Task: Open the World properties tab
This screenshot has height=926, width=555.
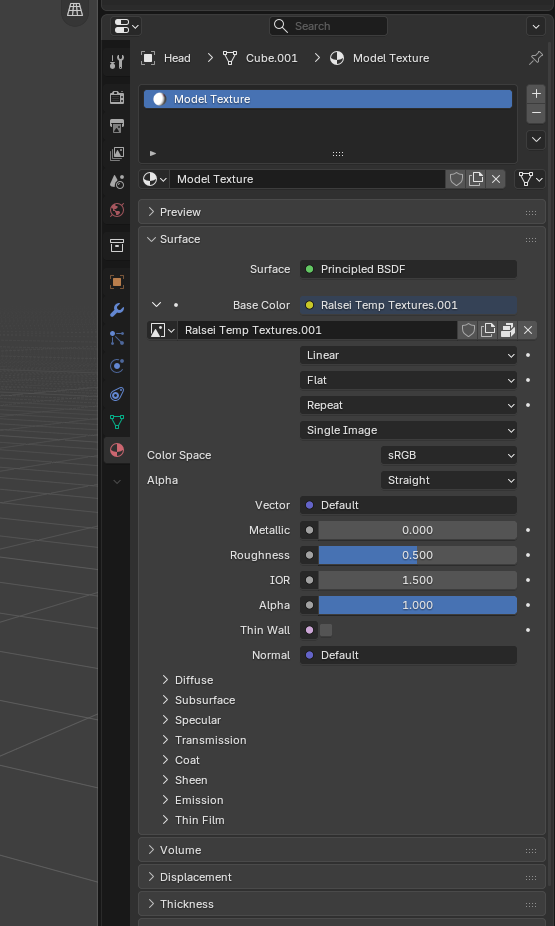Action: (x=117, y=210)
